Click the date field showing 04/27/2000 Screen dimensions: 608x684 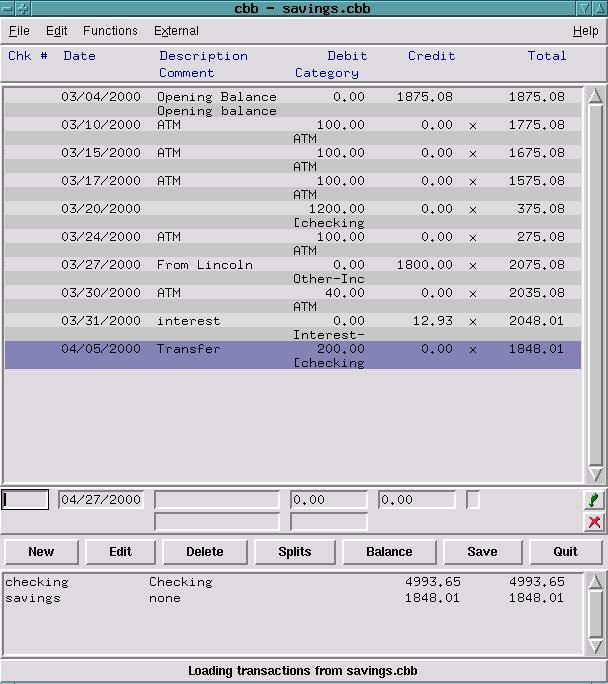tap(101, 500)
